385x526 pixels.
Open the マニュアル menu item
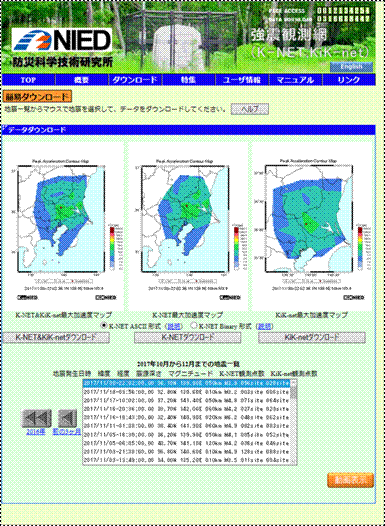295,80
